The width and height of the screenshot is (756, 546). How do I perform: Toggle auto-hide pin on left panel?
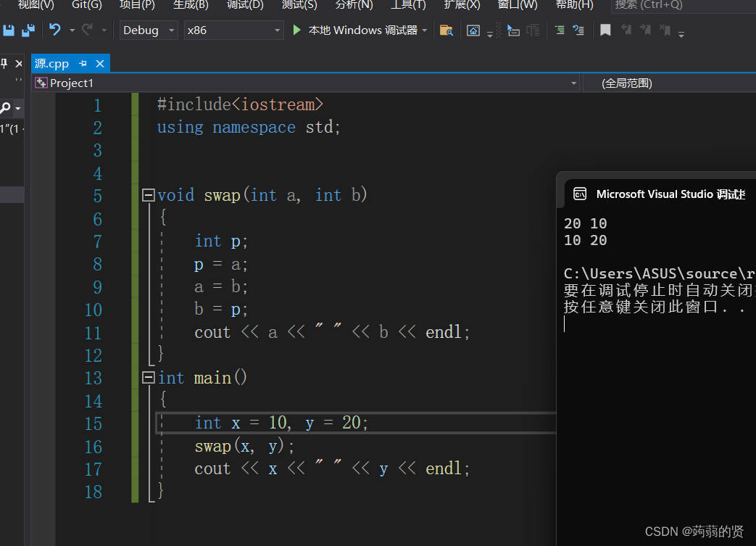coord(4,64)
